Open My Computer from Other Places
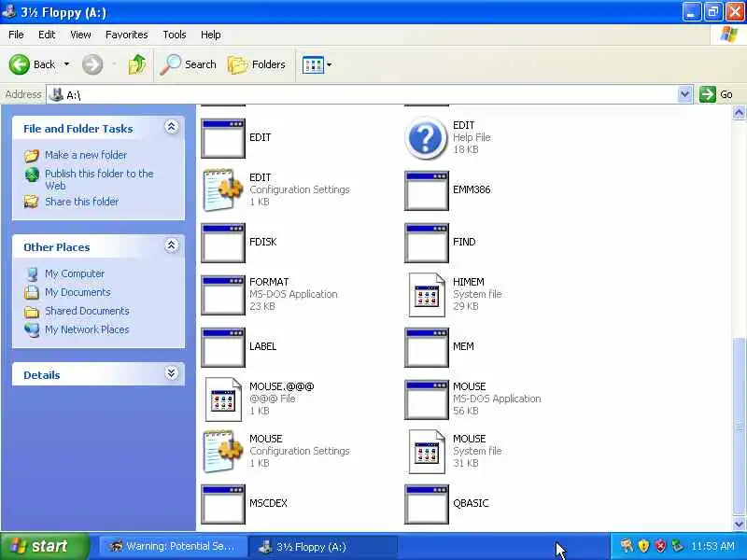747x560 pixels. 75,273
